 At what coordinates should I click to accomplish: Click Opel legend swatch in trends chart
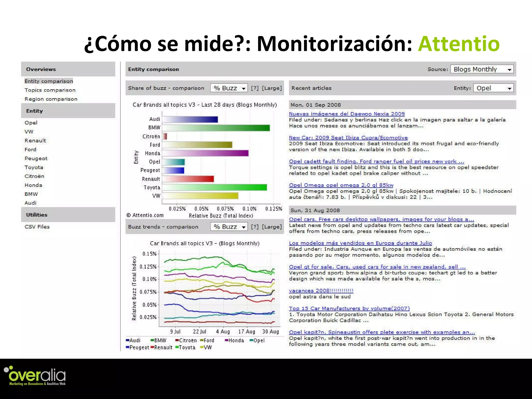[251, 341]
